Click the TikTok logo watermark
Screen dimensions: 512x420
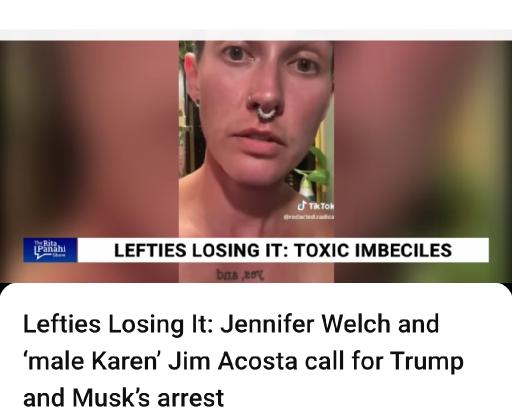pos(315,206)
